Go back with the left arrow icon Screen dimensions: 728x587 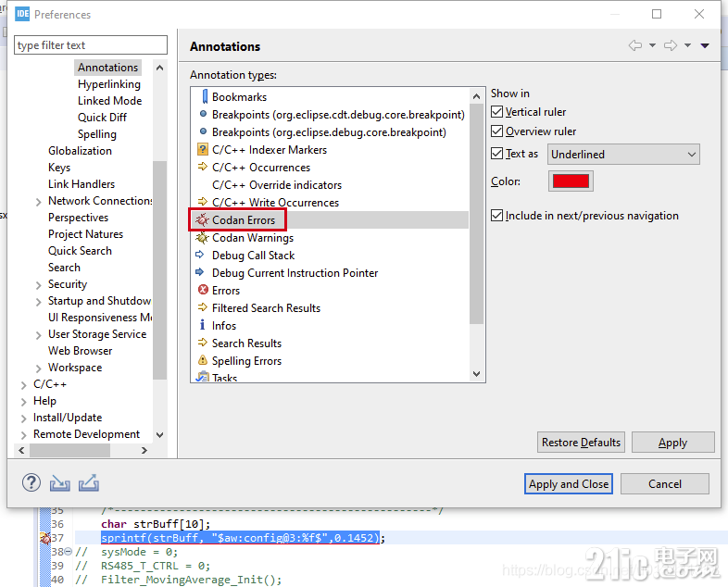click(x=635, y=45)
